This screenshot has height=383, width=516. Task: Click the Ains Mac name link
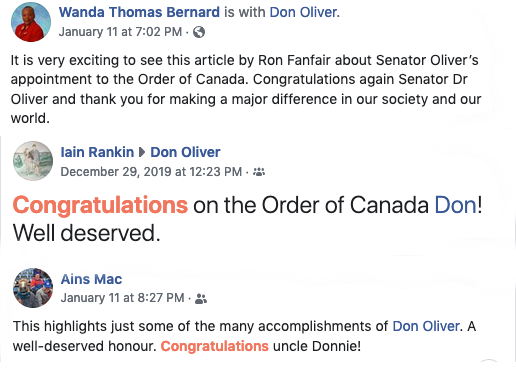point(91,279)
